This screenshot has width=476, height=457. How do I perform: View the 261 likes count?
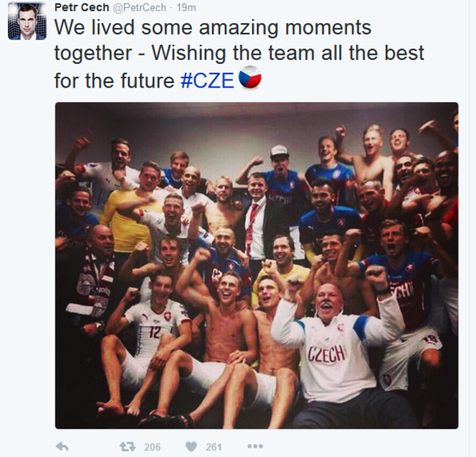tap(214, 447)
